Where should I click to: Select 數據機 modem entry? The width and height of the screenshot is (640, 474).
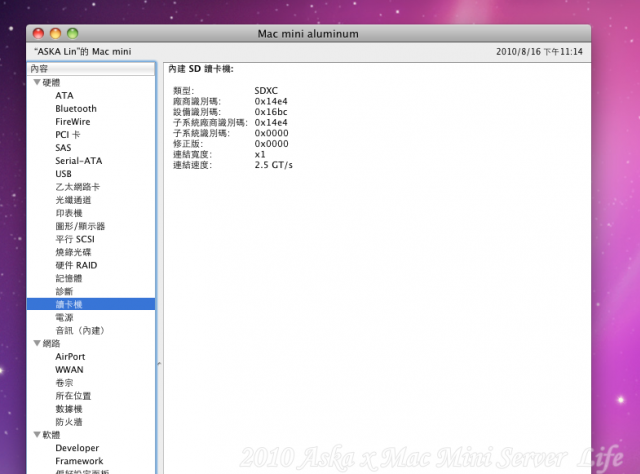[69, 409]
